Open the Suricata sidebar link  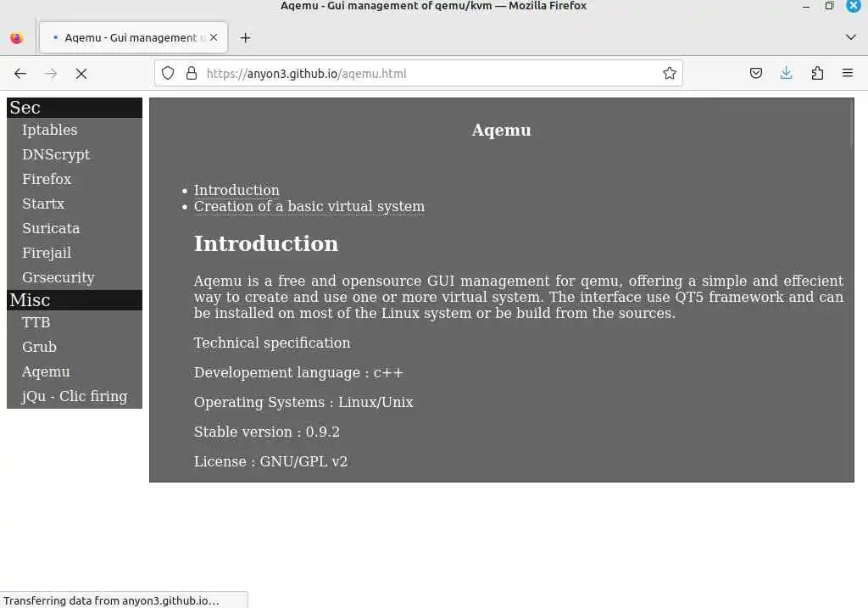(x=50, y=227)
